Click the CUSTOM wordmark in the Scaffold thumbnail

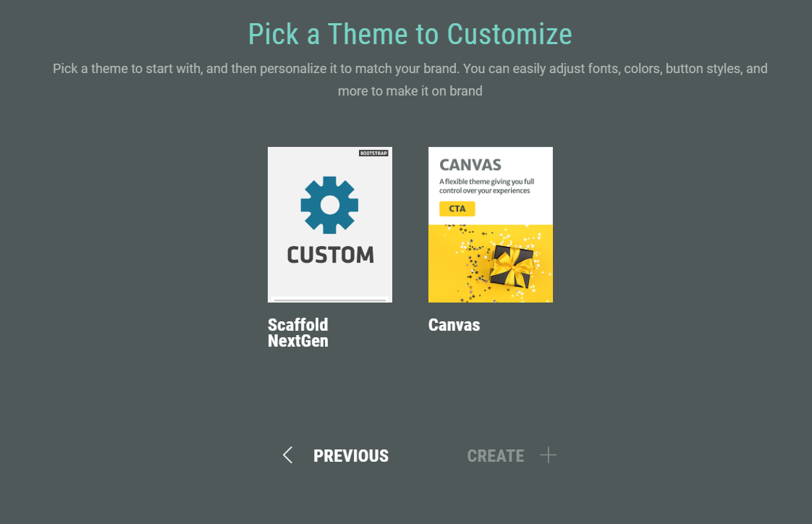[330, 255]
